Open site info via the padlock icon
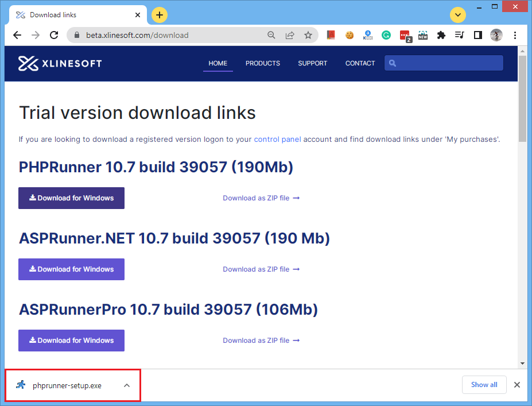Viewport: 532px width, 406px height. coord(77,35)
